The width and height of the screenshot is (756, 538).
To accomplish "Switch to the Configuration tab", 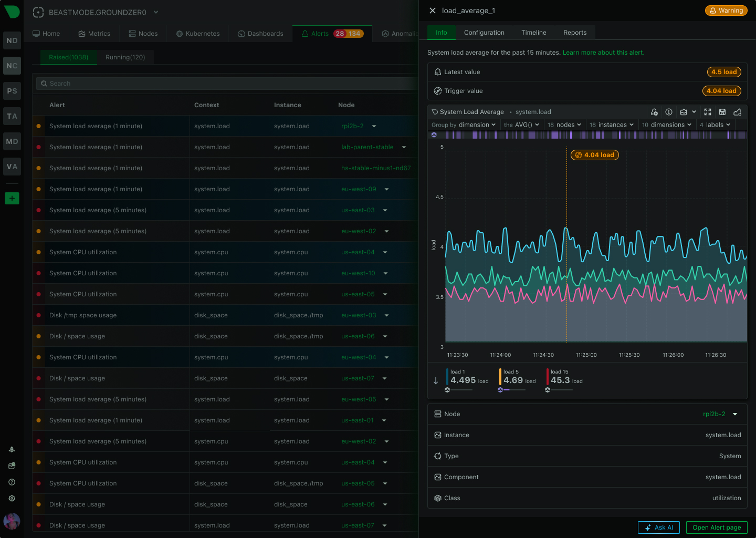I will pyautogui.click(x=484, y=33).
